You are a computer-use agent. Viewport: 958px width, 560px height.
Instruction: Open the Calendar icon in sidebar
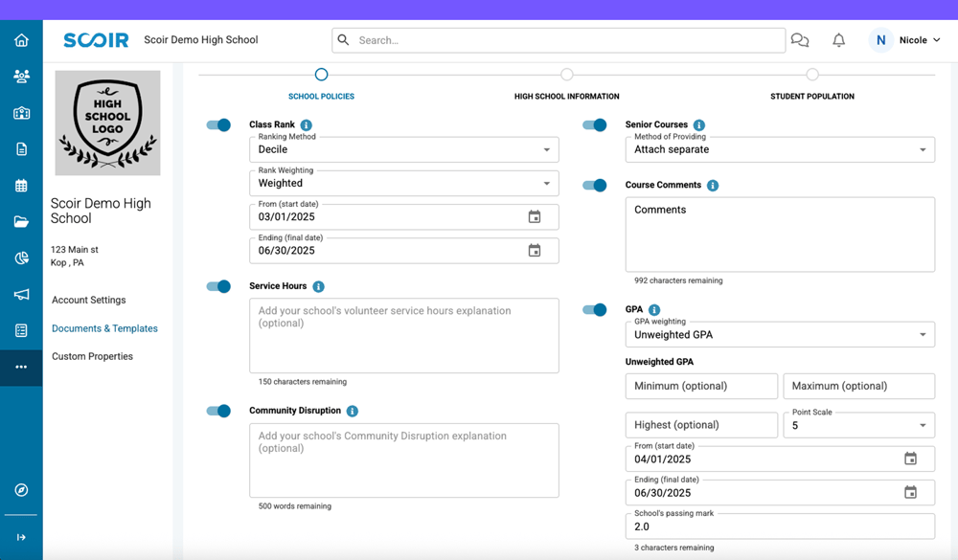tap(21, 186)
